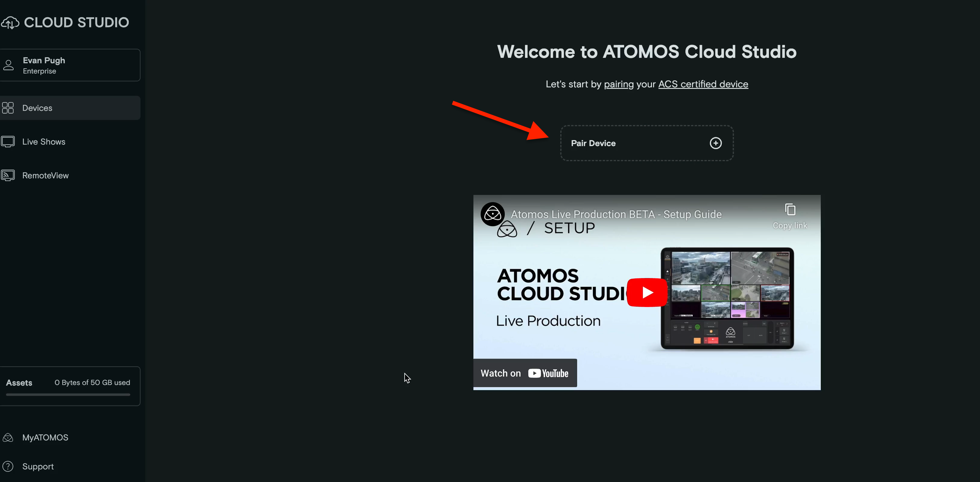Viewport: 980px width, 482px height.
Task: Click the 0 Bytes of 50 GB used text
Action: (92, 383)
